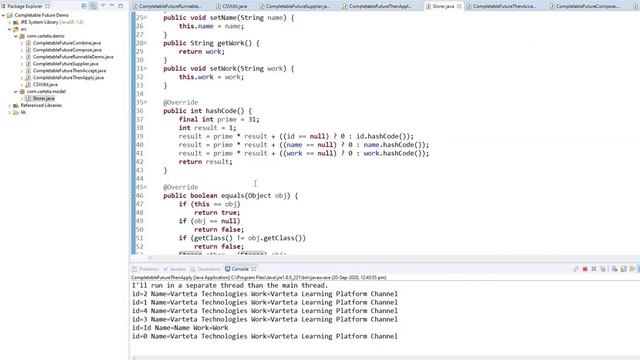640x360 pixels.
Task: Open the Declaration view tab
Action: pyautogui.click(x=206, y=269)
